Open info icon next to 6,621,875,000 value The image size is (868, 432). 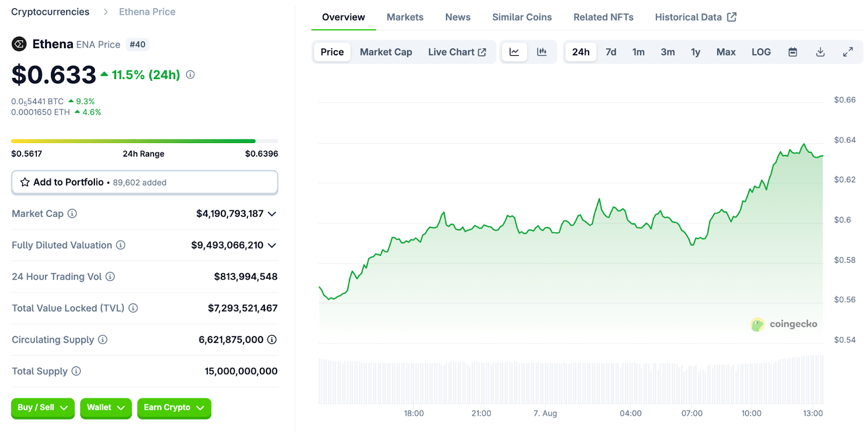tap(272, 339)
